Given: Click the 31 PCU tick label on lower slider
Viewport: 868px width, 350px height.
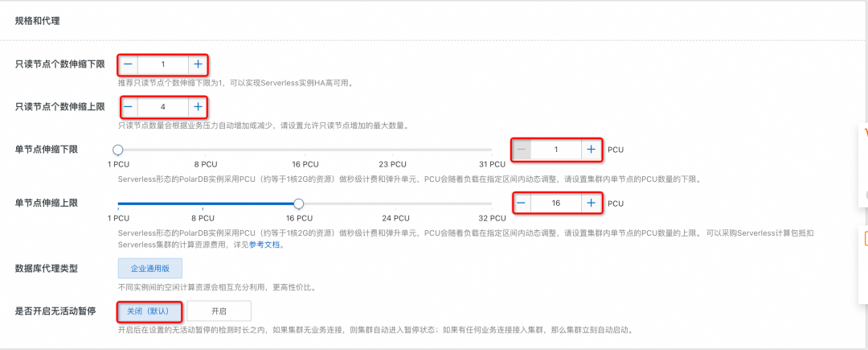Looking at the screenshot, I should pos(492,164).
